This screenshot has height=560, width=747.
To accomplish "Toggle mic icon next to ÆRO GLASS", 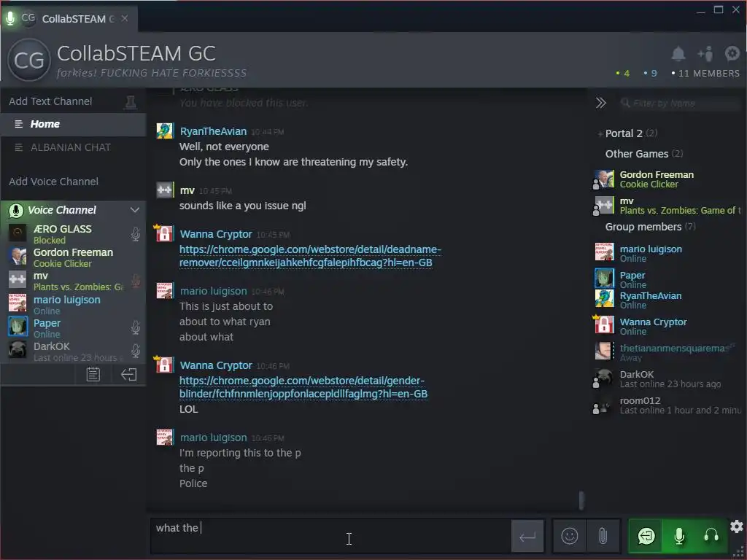I will point(135,233).
